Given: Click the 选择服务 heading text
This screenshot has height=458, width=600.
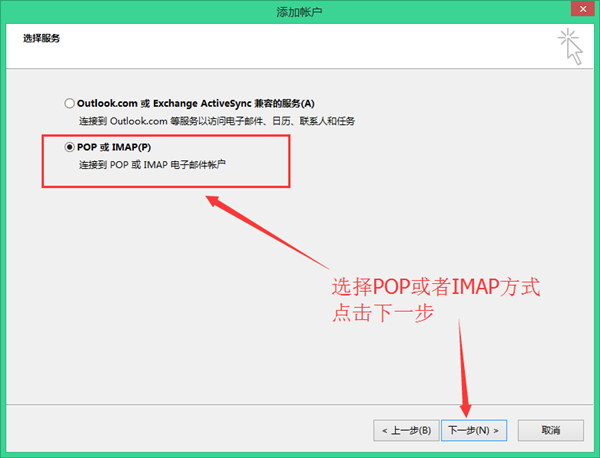Looking at the screenshot, I should click(x=41, y=38).
